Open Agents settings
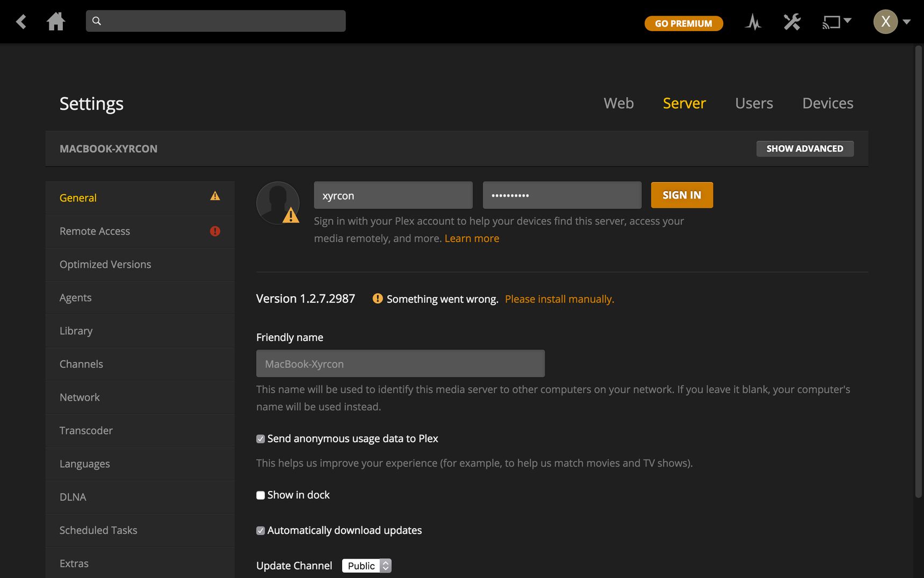This screenshot has height=578, width=924. point(140,298)
